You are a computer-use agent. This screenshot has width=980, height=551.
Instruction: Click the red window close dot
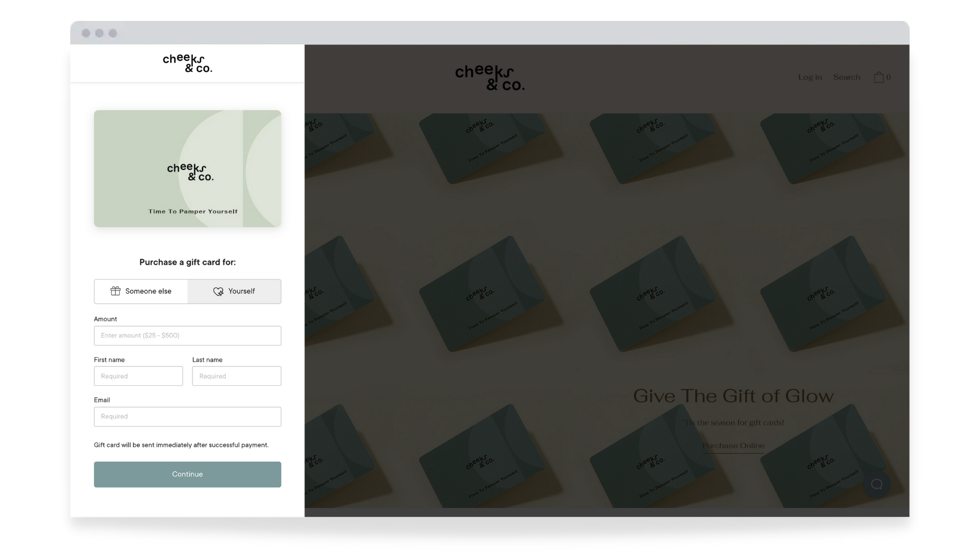tap(86, 33)
